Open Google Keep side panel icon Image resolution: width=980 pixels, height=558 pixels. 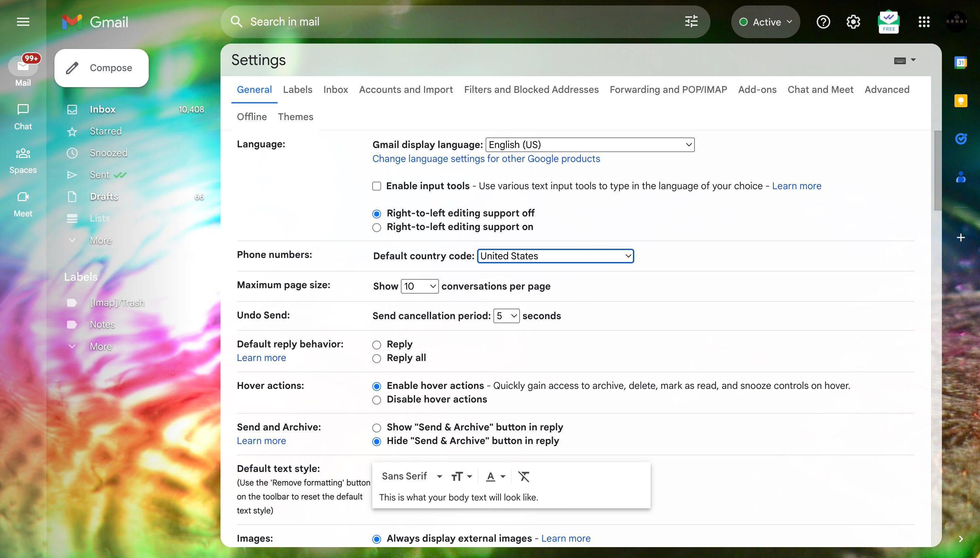click(x=961, y=101)
